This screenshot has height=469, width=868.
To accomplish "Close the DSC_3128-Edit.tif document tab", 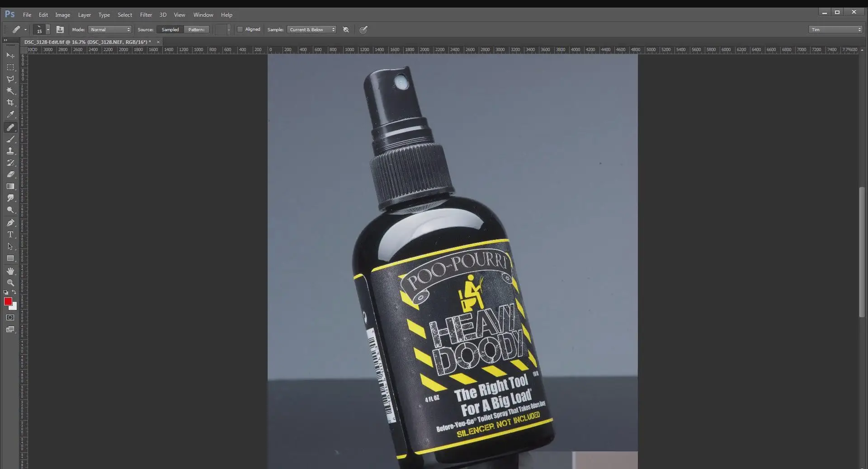I will click(x=158, y=42).
